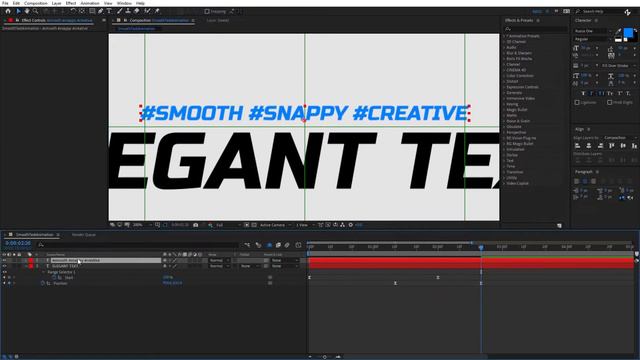The width and height of the screenshot is (640, 360).
Task: Open the Active Camera dropdown
Action: pos(276,225)
